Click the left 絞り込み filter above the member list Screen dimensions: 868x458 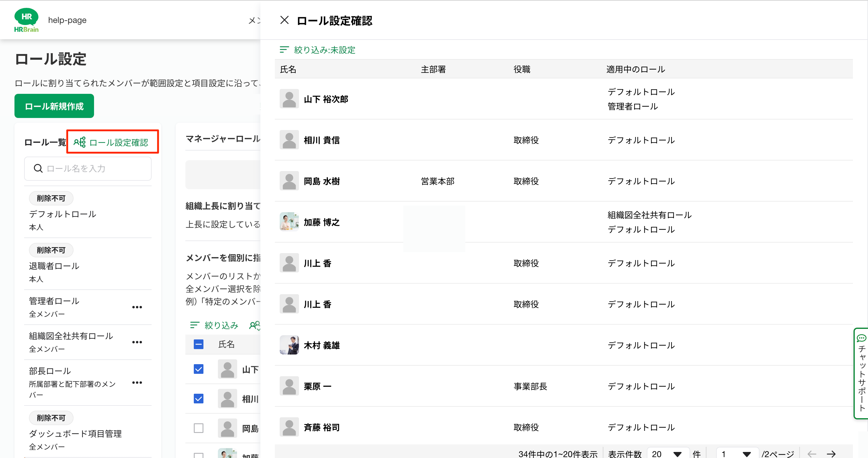coord(214,325)
